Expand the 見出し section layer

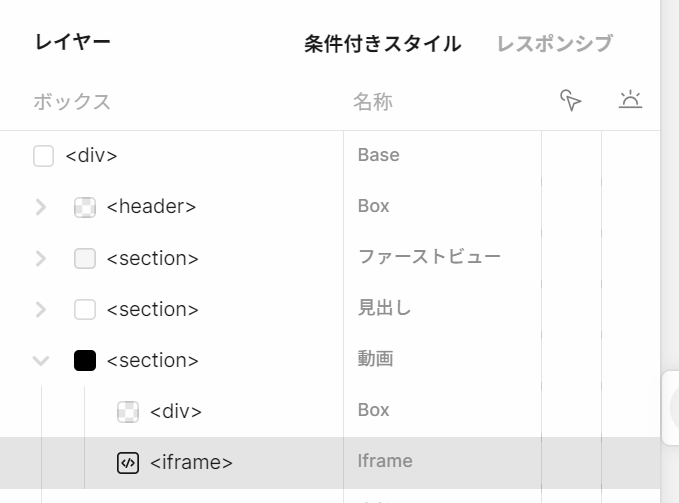41,309
